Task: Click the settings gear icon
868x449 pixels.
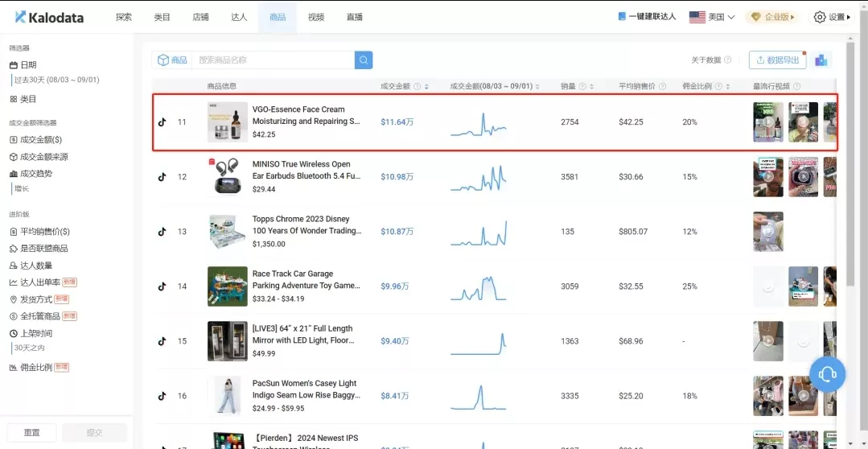Action: [x=820, y=17]
